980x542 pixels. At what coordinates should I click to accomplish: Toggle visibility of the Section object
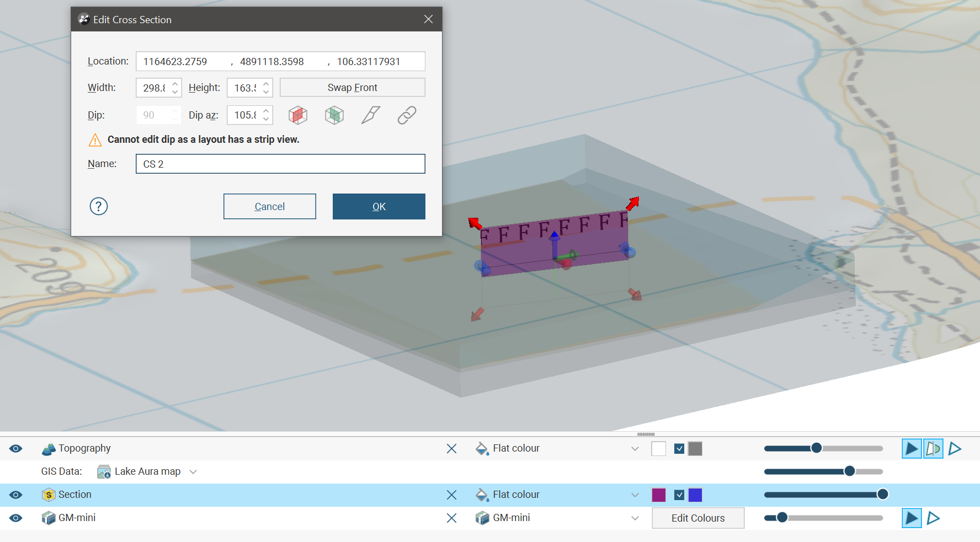coord(16,495)
